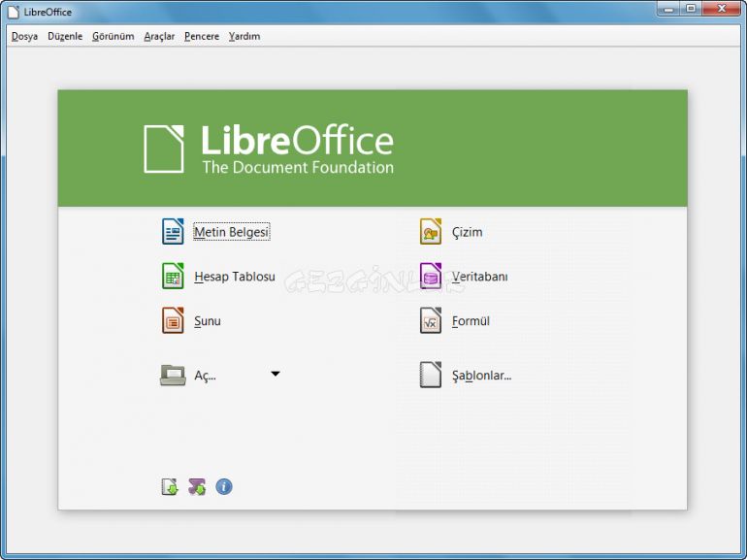The width and height of the screenshot is (747, 560).
Task: Open Şablonlar... templates
Action: pyautogui.click(x=481, y=375)
